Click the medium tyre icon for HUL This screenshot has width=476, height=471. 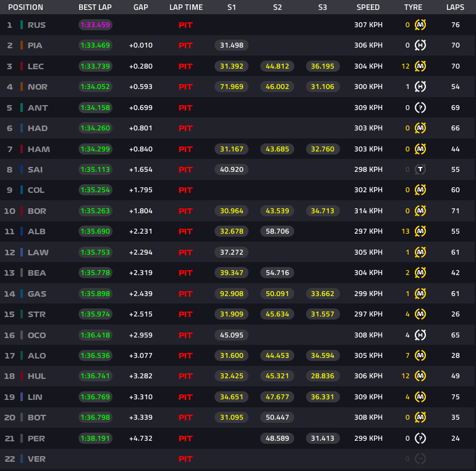(420, 376)
